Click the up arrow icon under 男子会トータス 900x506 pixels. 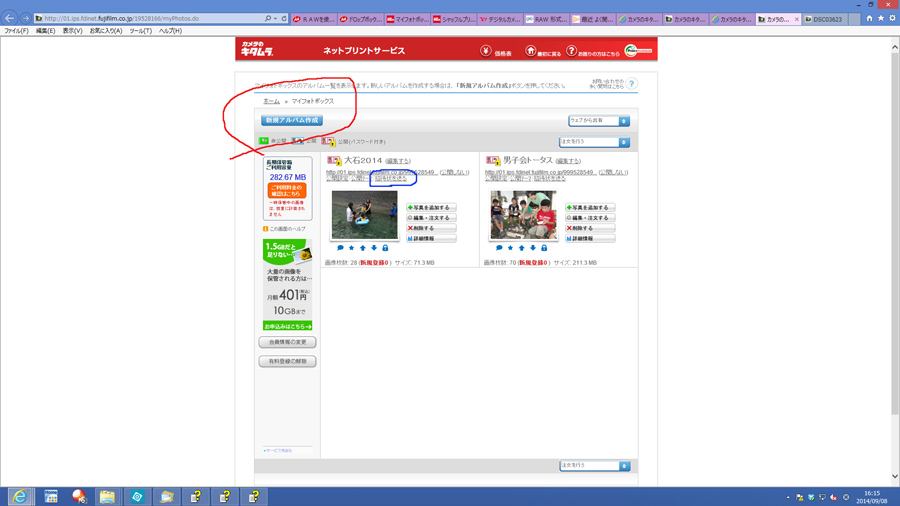click(521, 248)
